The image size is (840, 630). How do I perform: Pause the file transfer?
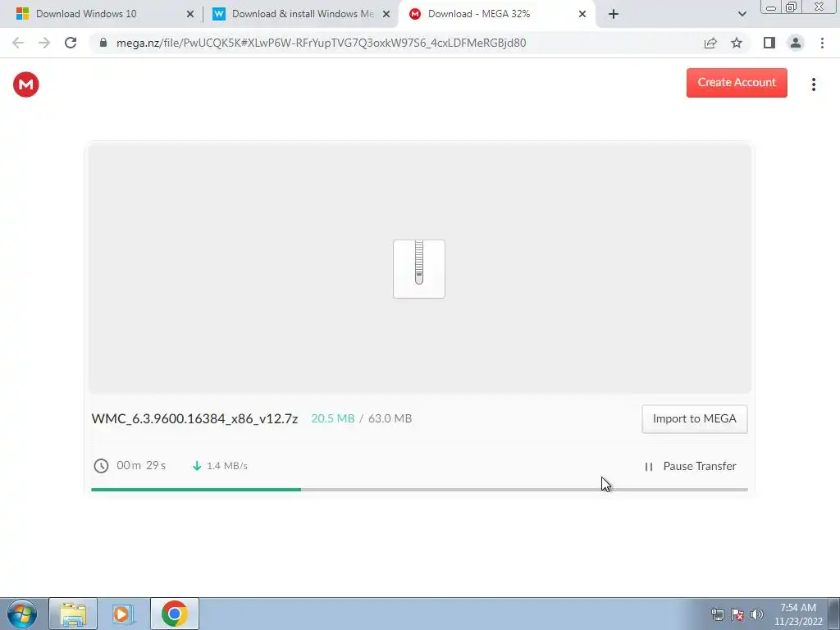coord(691,466)
